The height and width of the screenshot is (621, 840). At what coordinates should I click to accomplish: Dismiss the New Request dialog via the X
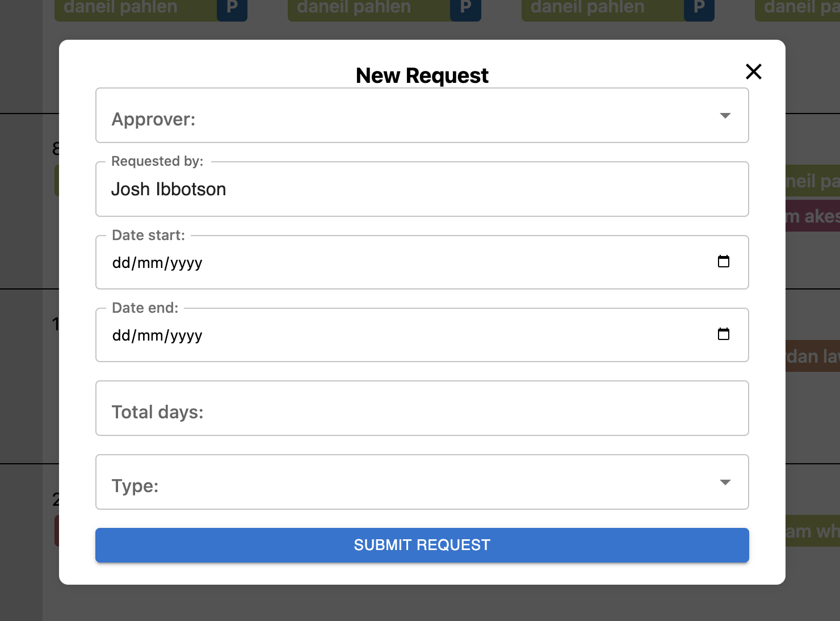[x=753, y=72]
